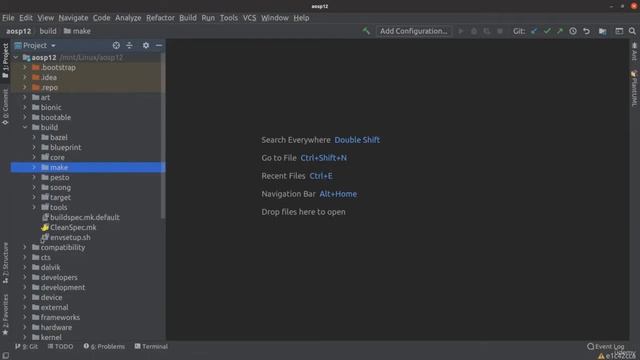Open the 9: Git tool window
The image size is (640, 360).
26,347
